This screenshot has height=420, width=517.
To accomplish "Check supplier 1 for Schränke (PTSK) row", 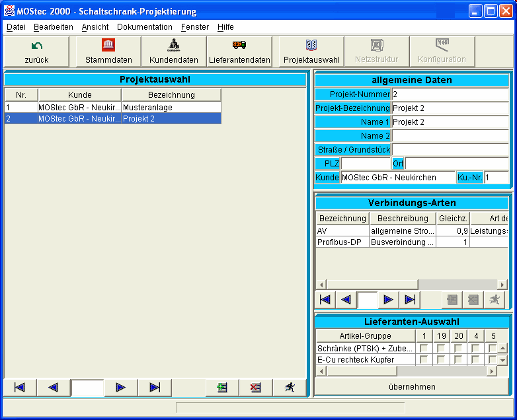I will point(424,348).
